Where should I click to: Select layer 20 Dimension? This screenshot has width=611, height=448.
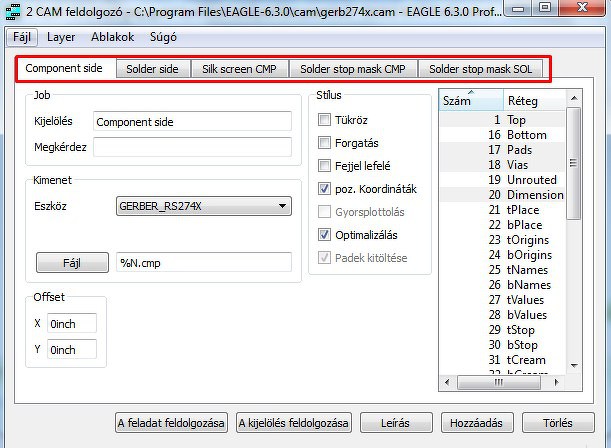(502, 195)
